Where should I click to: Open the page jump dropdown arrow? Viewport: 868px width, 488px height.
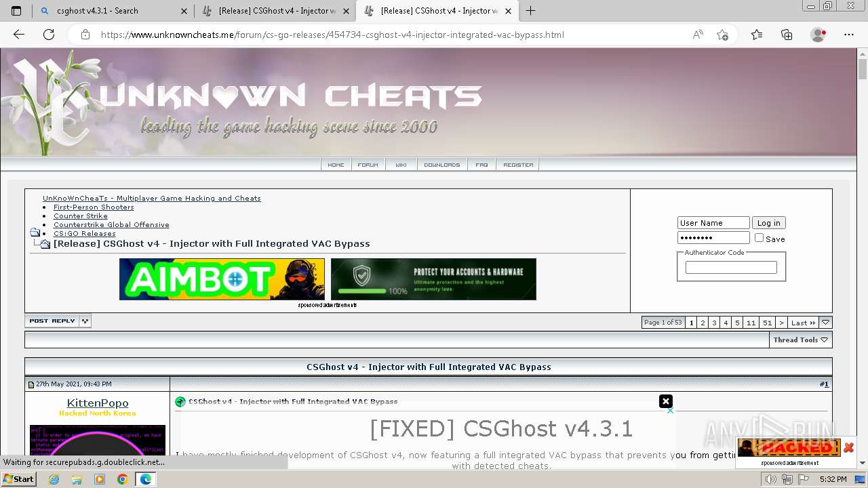[825, 323]
